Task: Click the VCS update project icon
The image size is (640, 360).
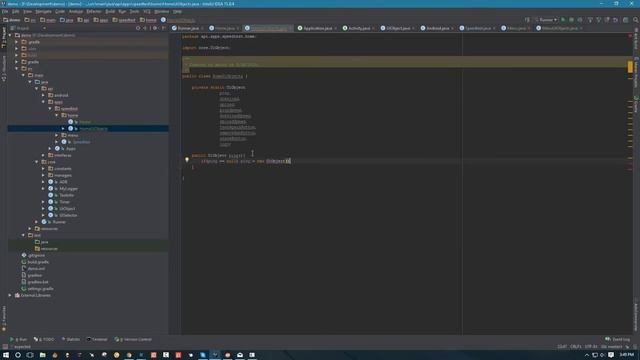Action: point(590,20)
